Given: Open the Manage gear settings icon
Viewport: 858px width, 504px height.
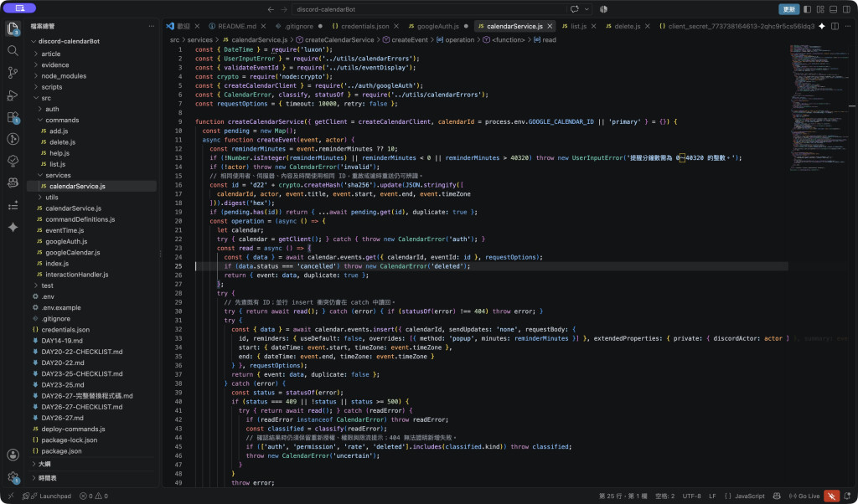Looking at the screenshot, I should coord(13,477).
